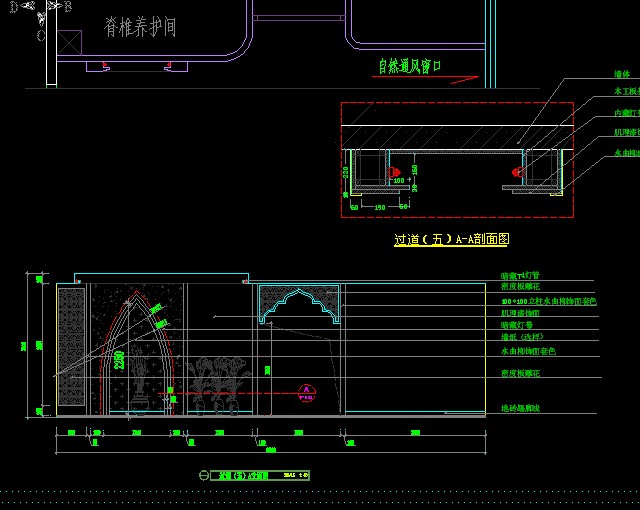Viewport: 640px width, 510px height.
Task: Select the yellow title 过道（五）A-A剖面图
Action: click(451, 239)
